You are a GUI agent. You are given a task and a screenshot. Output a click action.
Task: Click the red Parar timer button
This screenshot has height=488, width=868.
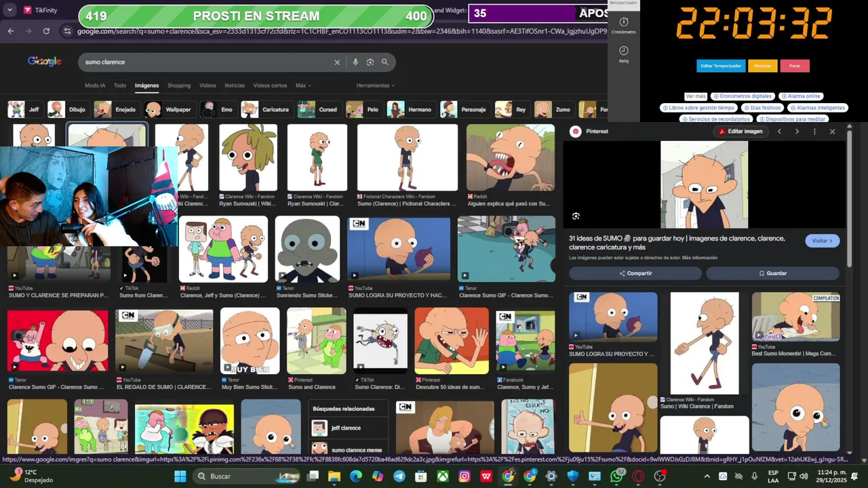[795, 66]
